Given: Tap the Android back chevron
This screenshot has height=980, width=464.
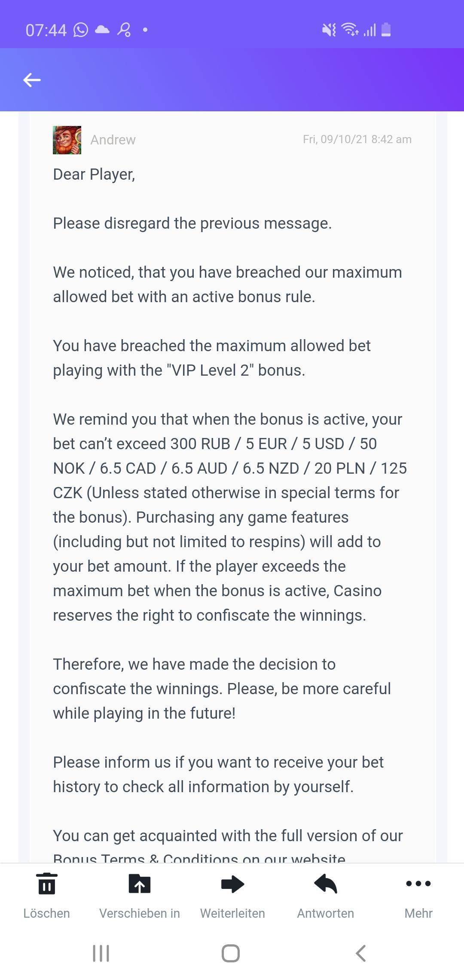Looking at the screenshot, I should pyautogui.click(x=361, y=953).
